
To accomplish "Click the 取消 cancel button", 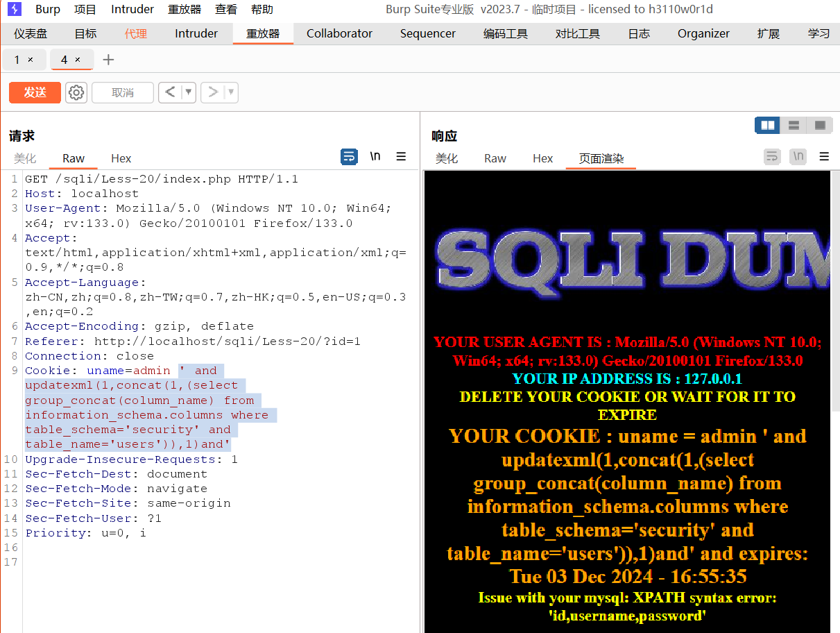I will [x=123, y=92].
